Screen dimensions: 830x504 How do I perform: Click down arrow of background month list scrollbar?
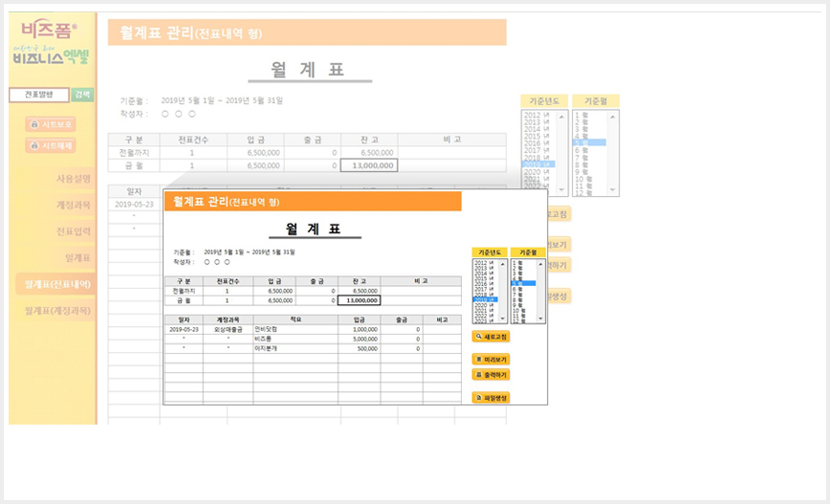click(x=612, y=189)
